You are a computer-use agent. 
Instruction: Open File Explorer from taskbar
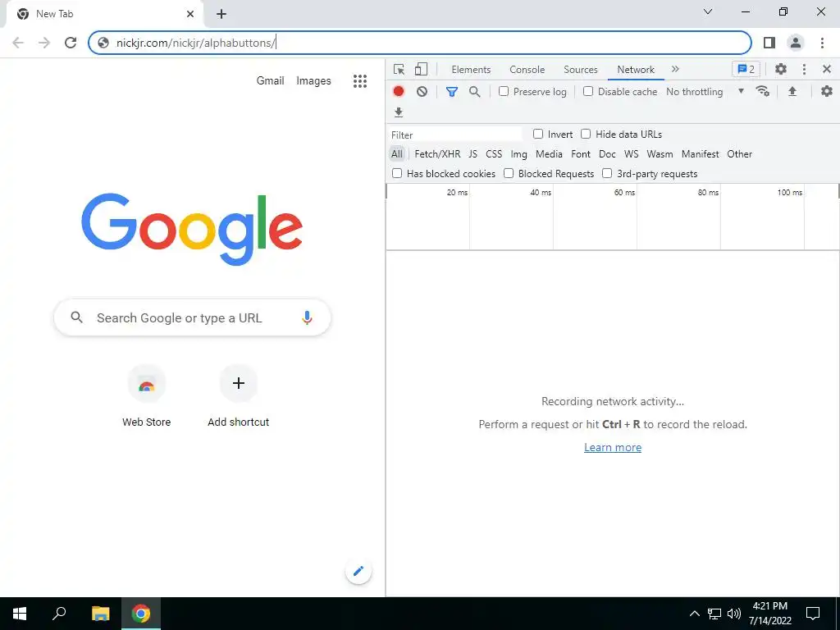[100, 614]
